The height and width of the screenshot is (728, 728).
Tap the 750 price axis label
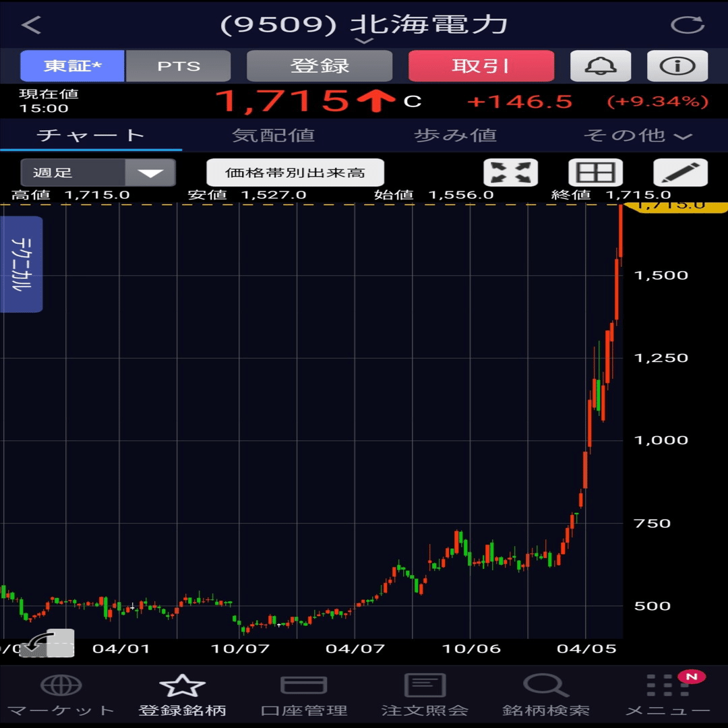653,523
